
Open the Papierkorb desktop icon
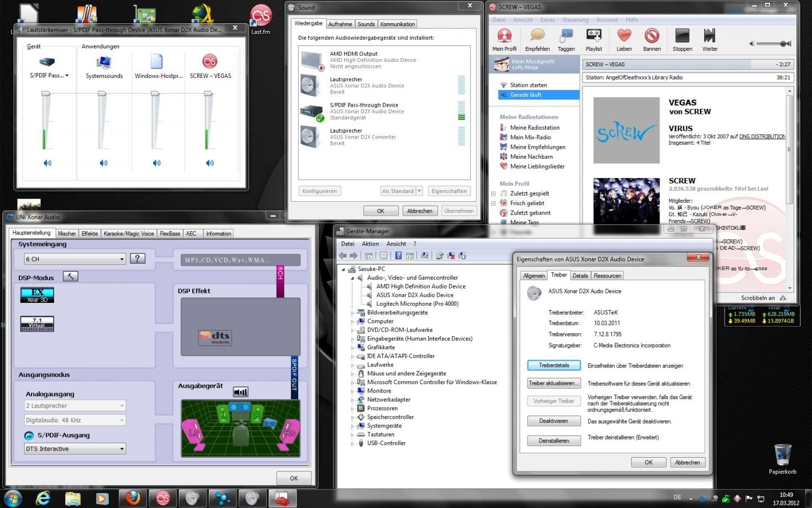pos(783,459)
